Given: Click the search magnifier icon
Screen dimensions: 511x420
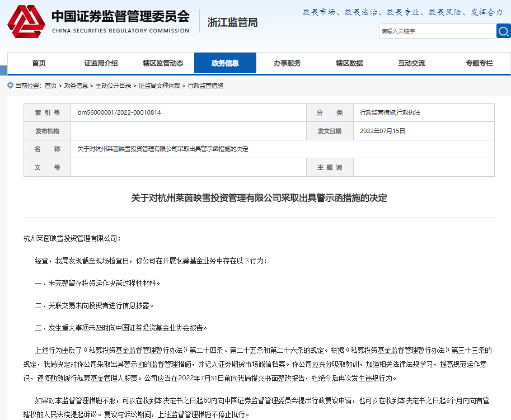Looking at the screenshot, I should [503, 31].
